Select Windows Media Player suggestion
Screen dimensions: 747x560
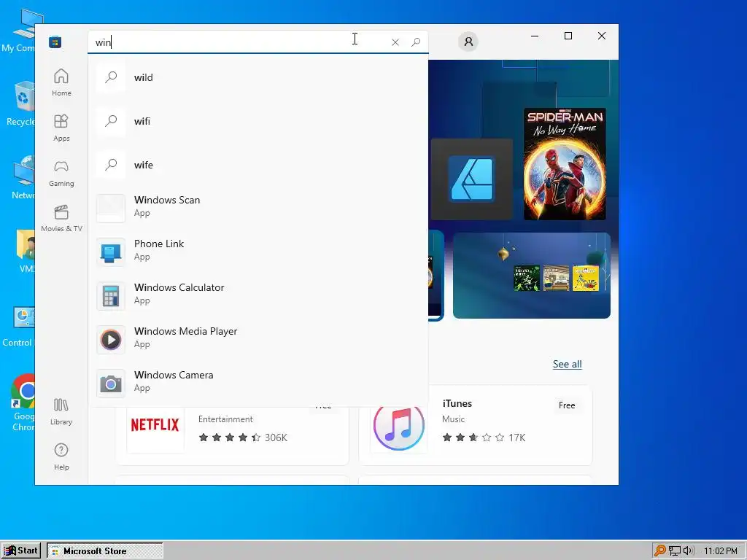258,338
